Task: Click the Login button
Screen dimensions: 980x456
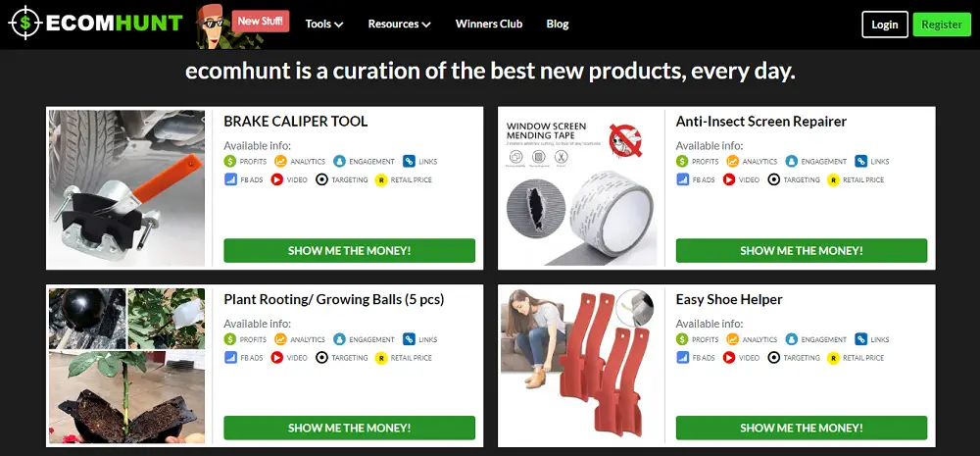Action: [884, 25]
